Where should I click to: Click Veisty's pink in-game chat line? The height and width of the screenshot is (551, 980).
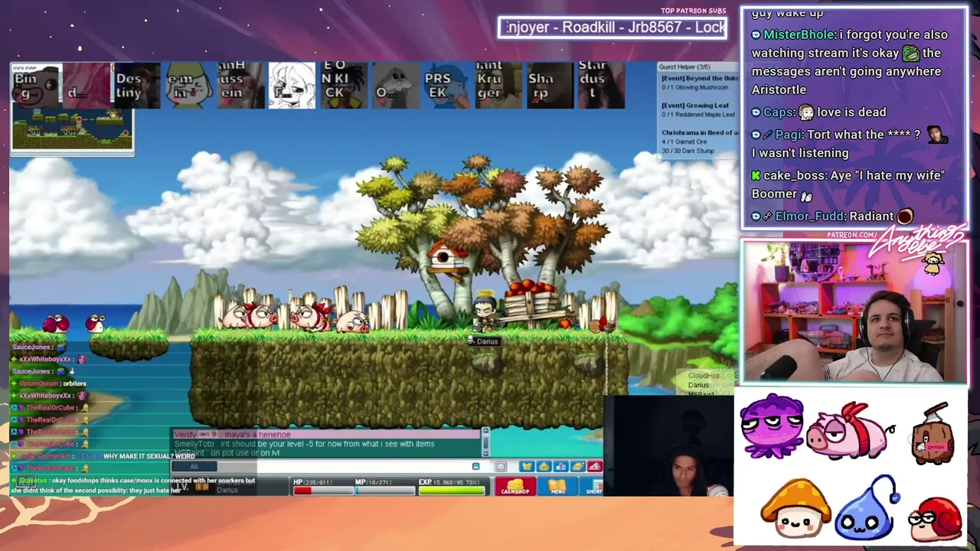(x=327, y=435)
